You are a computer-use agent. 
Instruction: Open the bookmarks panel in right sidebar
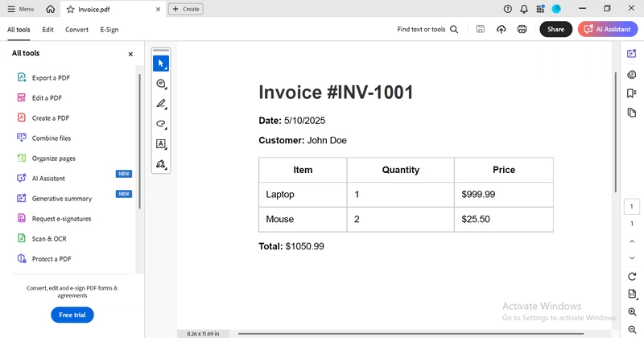632,93
